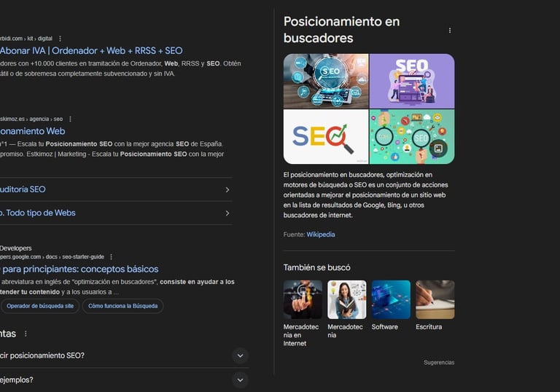Viewport: 560px width, 392px height.
Task: Click the 'Software' label text
Action: 385,326
